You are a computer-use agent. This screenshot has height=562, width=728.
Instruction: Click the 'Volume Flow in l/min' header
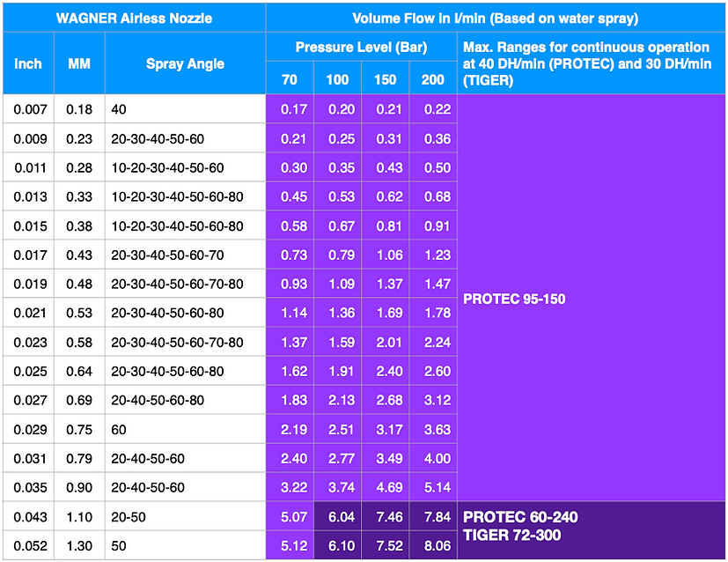496,18
